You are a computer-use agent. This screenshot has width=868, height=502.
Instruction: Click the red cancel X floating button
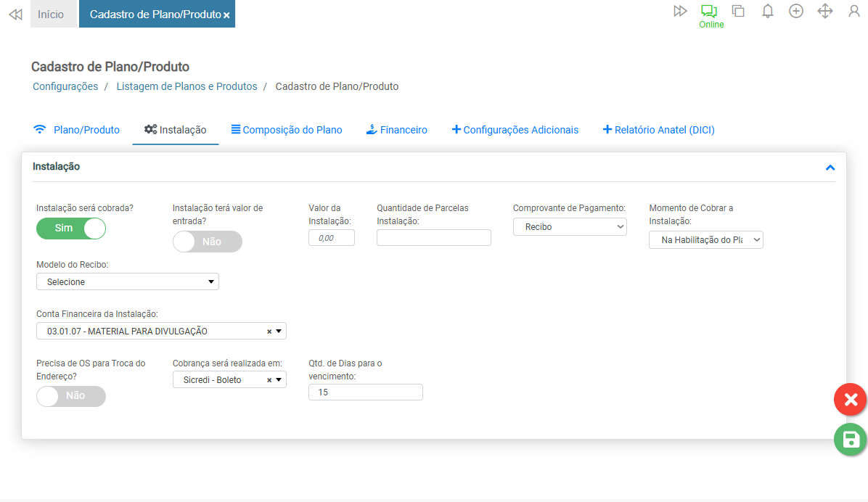pos(851,400)
